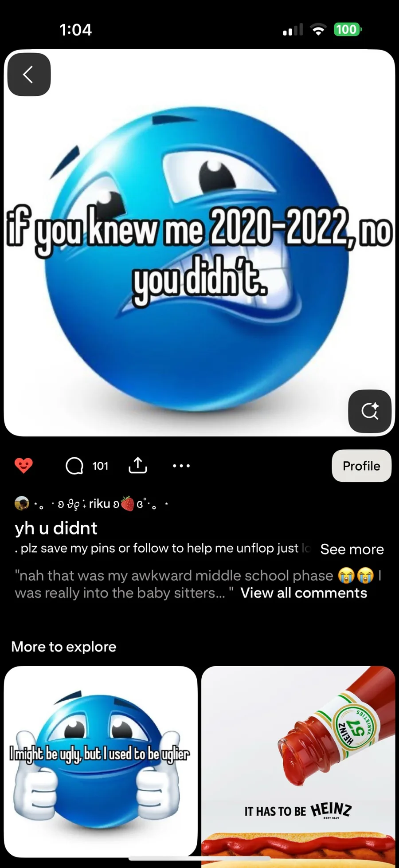The image size is (399, 868).
Task: Tap the back arrow button
Action: (29, 75)
